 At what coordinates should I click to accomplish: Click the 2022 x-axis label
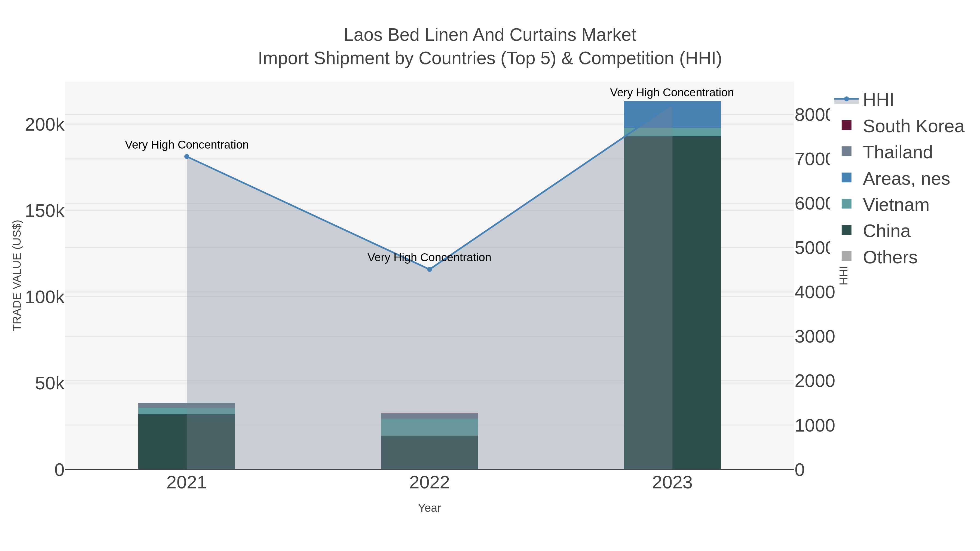coord(430,483)
